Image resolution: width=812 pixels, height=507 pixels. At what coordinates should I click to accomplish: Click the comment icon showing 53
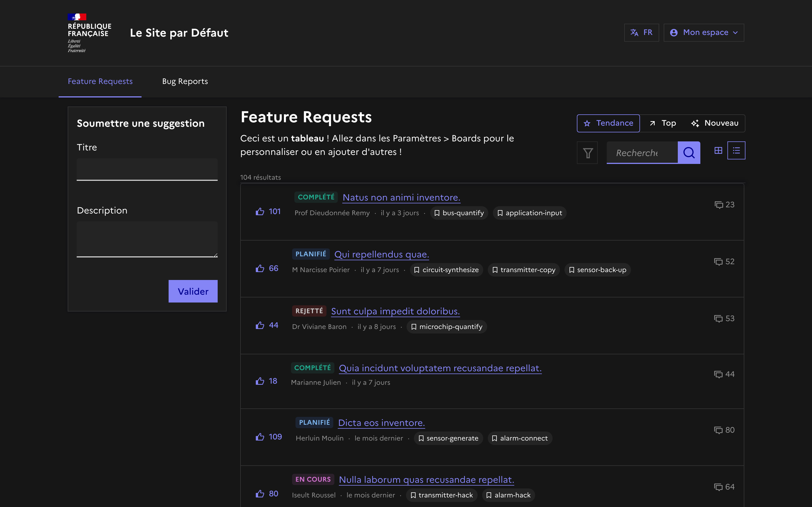pos(718,319)
